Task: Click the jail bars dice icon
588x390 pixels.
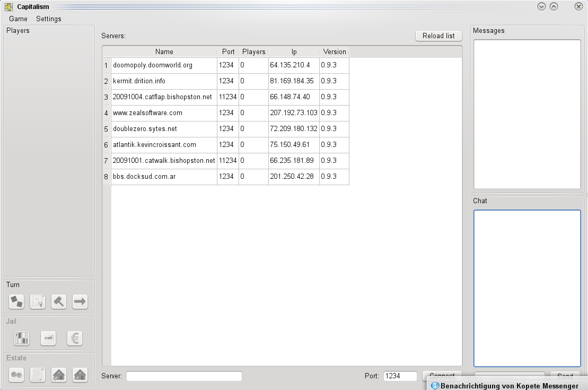Action: pyautogui.click(x=22, y=338)
